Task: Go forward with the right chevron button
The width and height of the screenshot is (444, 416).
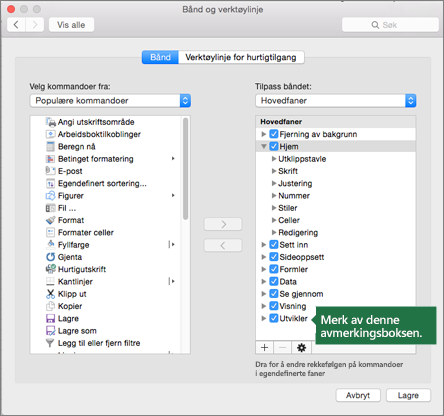Action: tap(35, 25)
